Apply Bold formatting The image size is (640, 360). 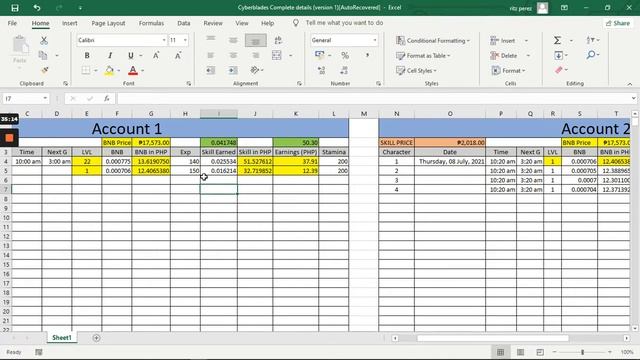(87, 56)
